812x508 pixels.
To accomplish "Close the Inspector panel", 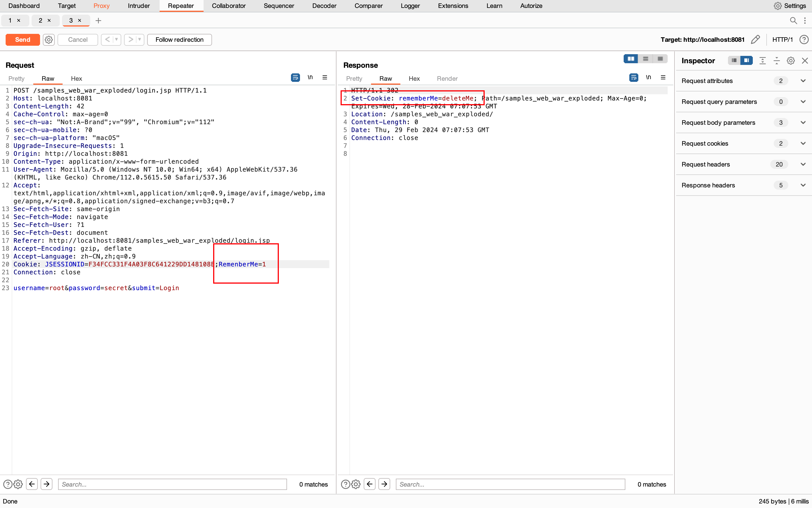I will coord(805,60).
